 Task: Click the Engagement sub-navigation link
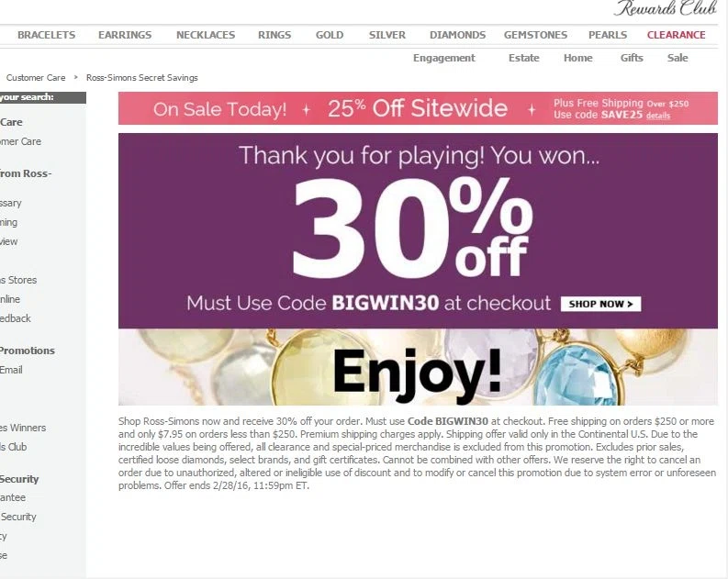point(443,58)
